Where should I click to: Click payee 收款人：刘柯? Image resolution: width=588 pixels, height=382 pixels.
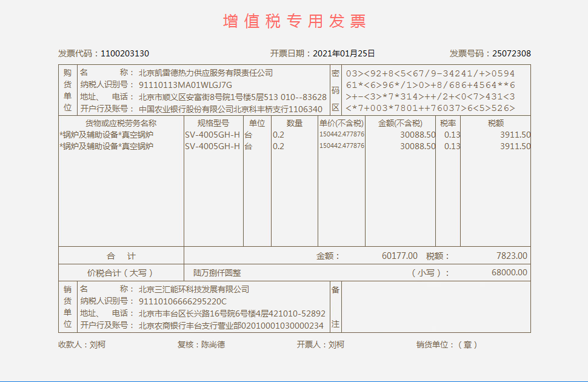coord(82,344)
